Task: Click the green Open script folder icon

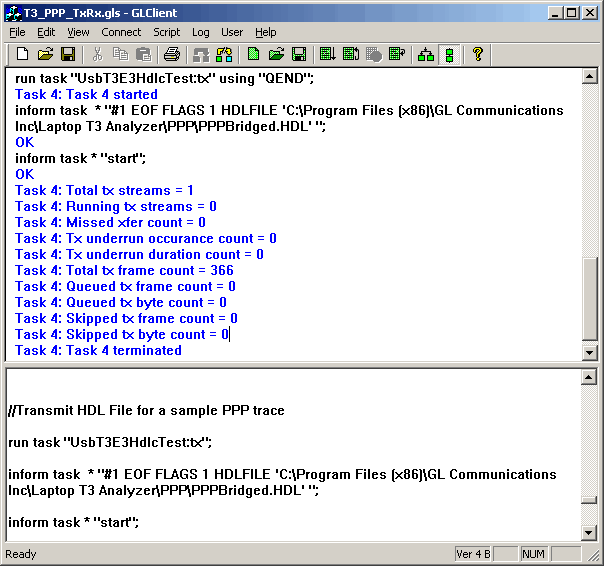Action: click(x=276, y=54)
